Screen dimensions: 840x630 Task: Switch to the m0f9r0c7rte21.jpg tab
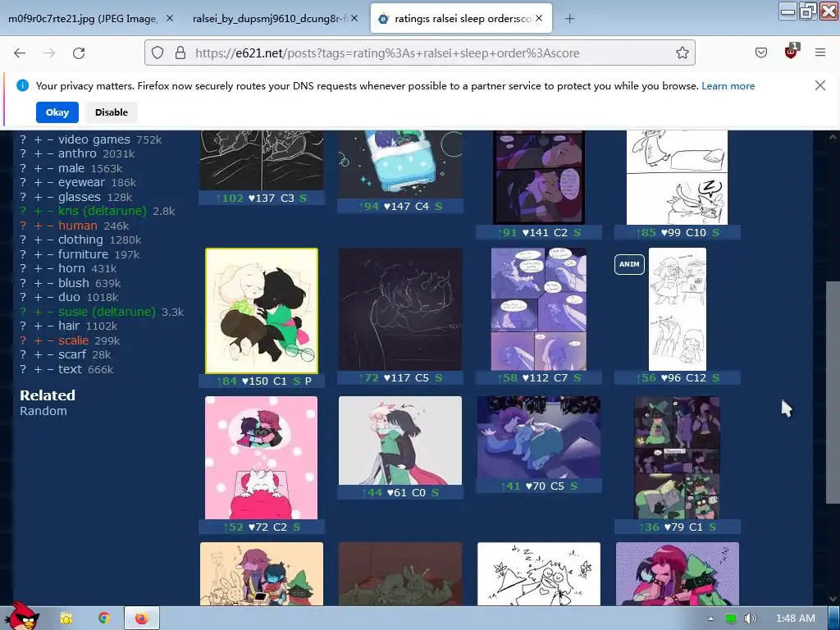(x=83, y=19)
